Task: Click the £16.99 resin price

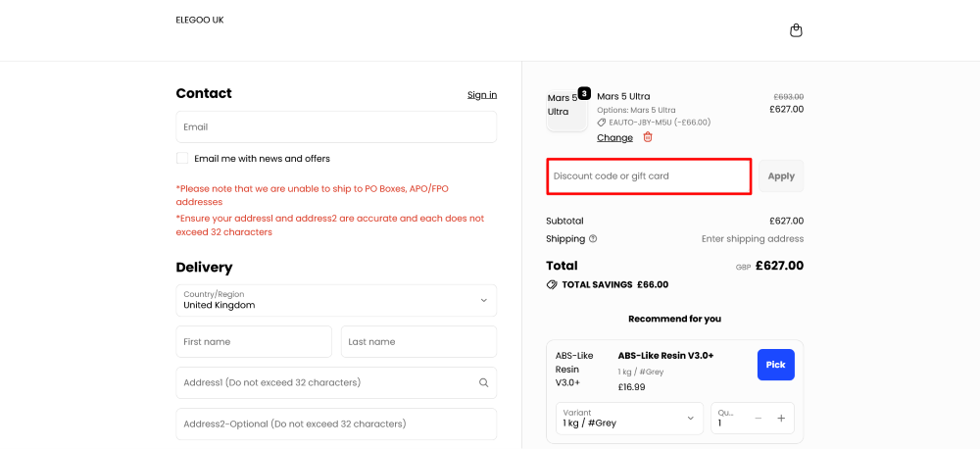Action: click(631, 387)
